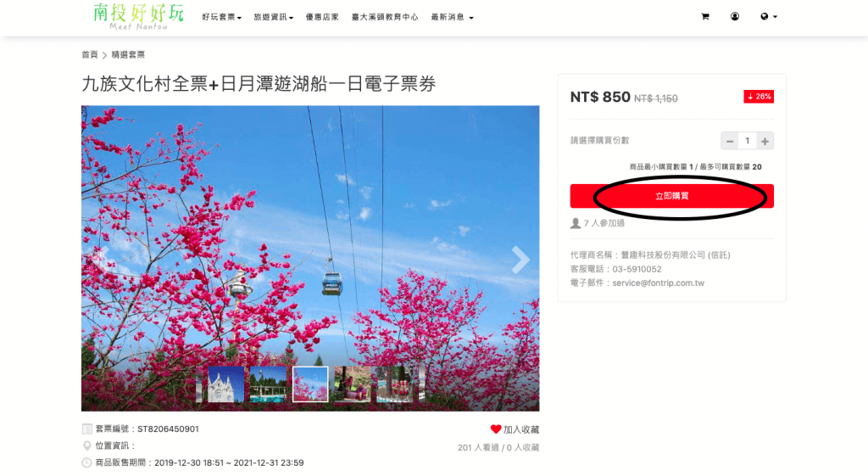Image resolution: width=868 pixels, height=476 pixels.
Task: Go to 首頁 breadcrumb link
Action: [89, 55]
